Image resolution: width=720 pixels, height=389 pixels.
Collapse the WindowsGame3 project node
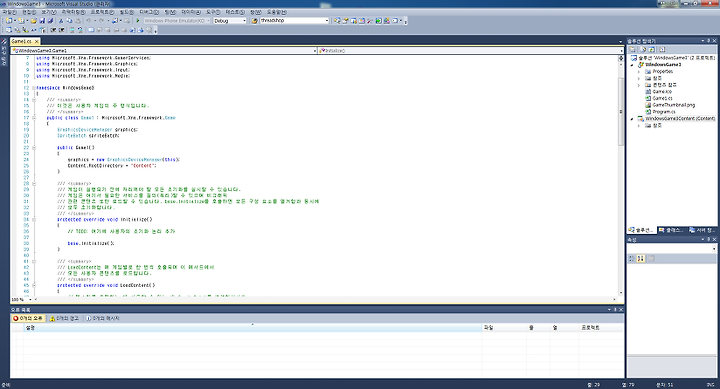coord(632,65)
